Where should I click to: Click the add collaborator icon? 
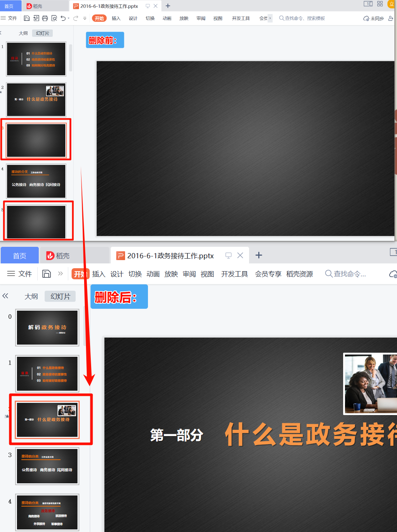[390, 18]
